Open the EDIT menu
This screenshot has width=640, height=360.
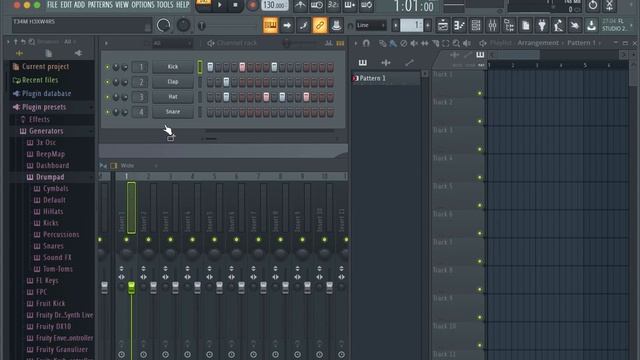[x=66, y=4]
